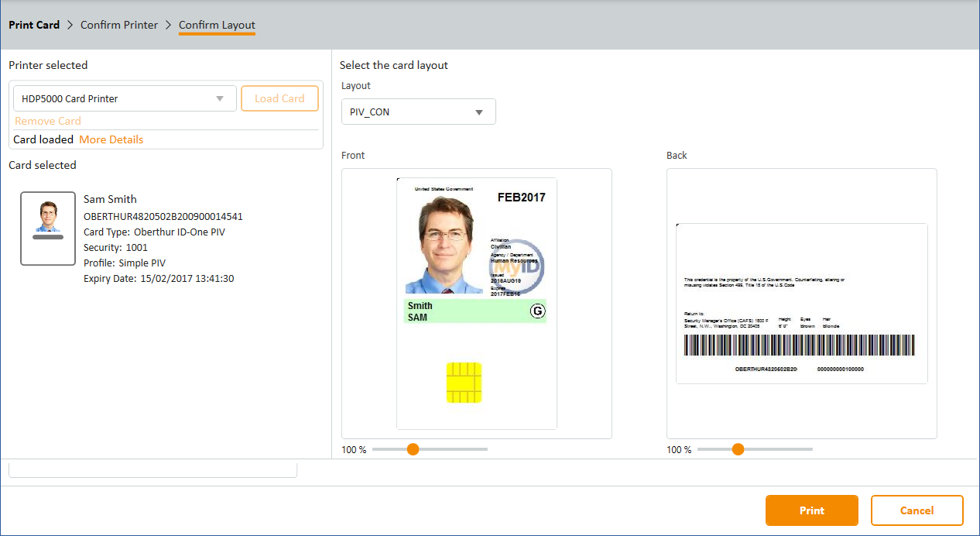The height and width of the screenshot is (536, 980).
Task: Click the Load Card button
Action: [x=279, y=98]
